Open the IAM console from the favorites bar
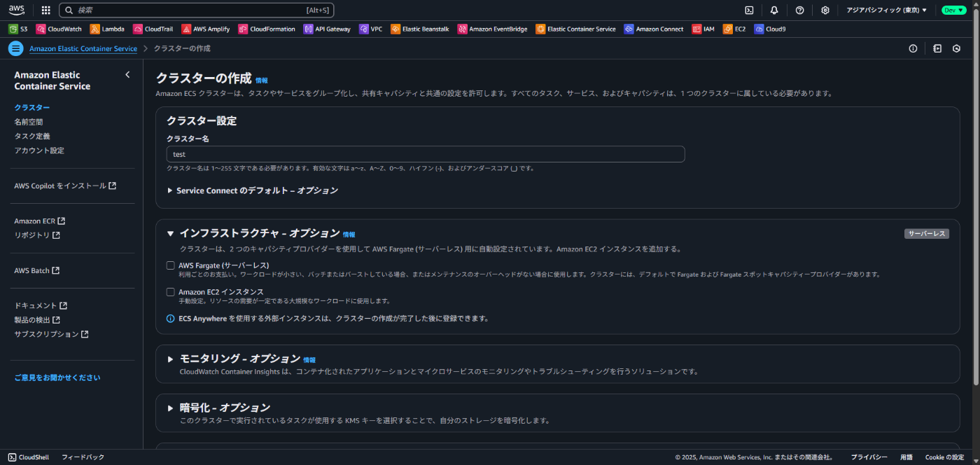Viewport: 980px width, 465px height. (703, 29)
